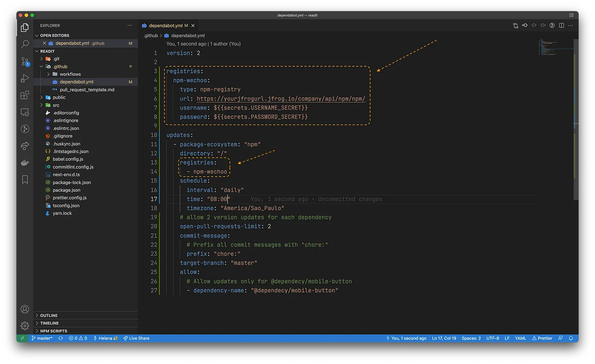Open tsconfig.json in the file tree
595x364 pixels.
pyautogui.click(x=66, y=206)
